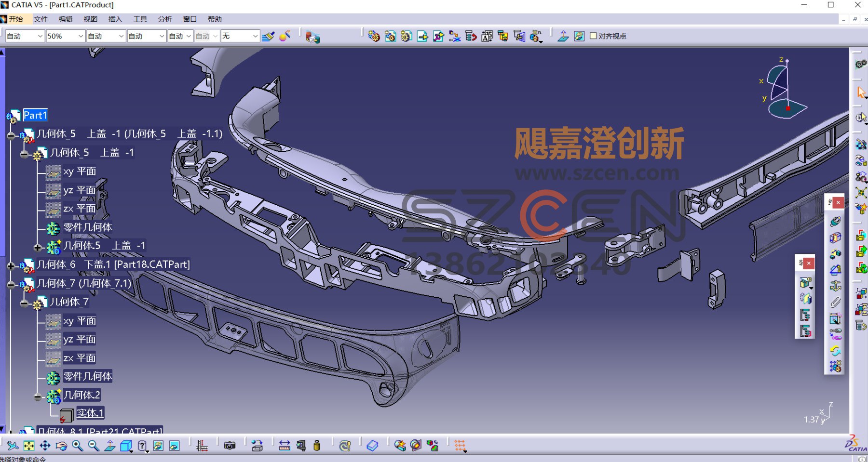
Task: Select the arrow Select tool in right toolbar
Action: [x=861, y=92]
